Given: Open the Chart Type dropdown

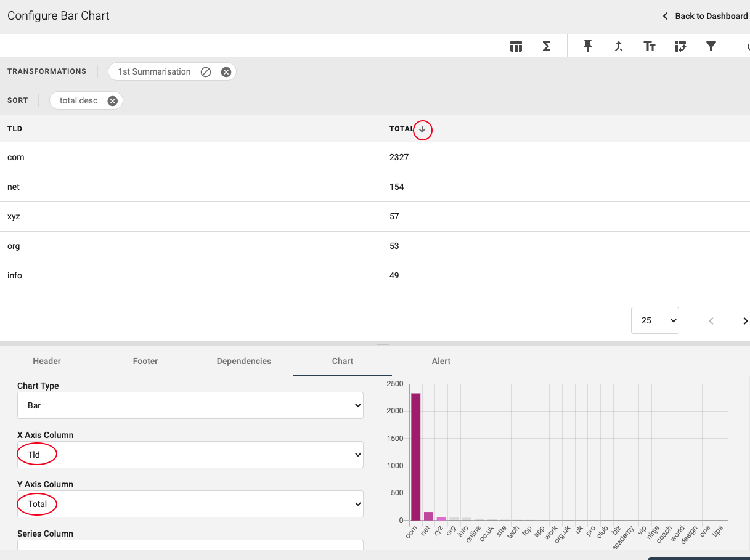Looking at the screenshot, I should 190,405.
